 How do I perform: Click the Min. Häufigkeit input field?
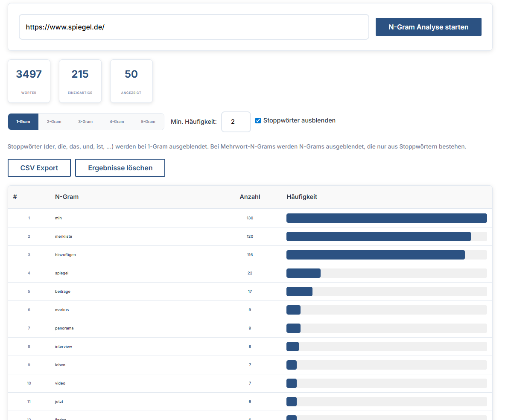pos(236,122)
